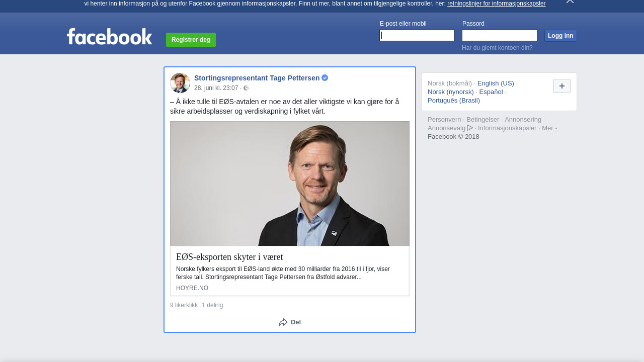Expand the Mer footer dropdown
This screenshot has width=644, height=362.
pos(549,128)
